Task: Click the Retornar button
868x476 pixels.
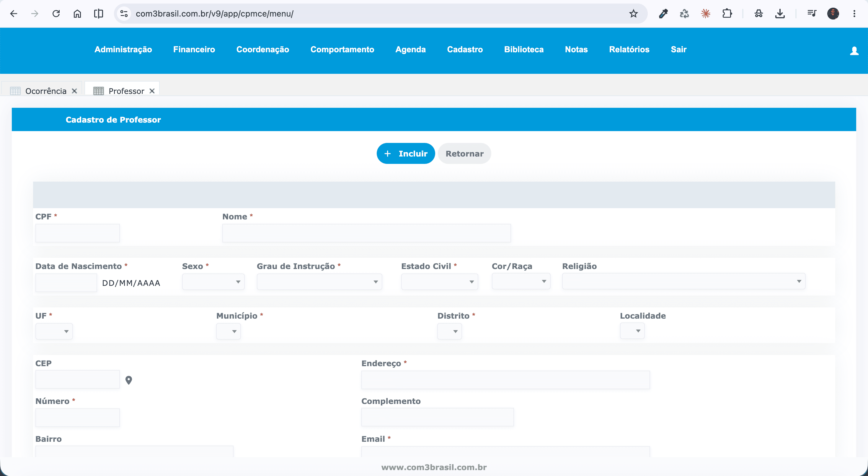Action: click(464, 153)
